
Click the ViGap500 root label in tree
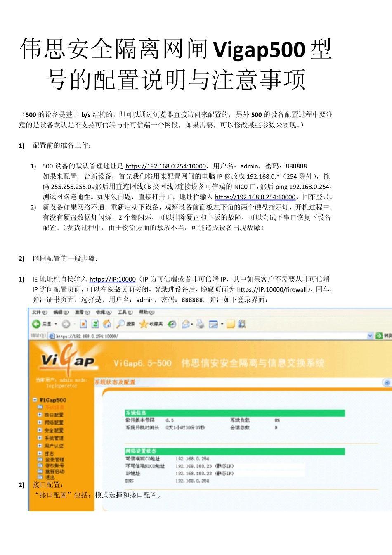[x=53, y=400]
